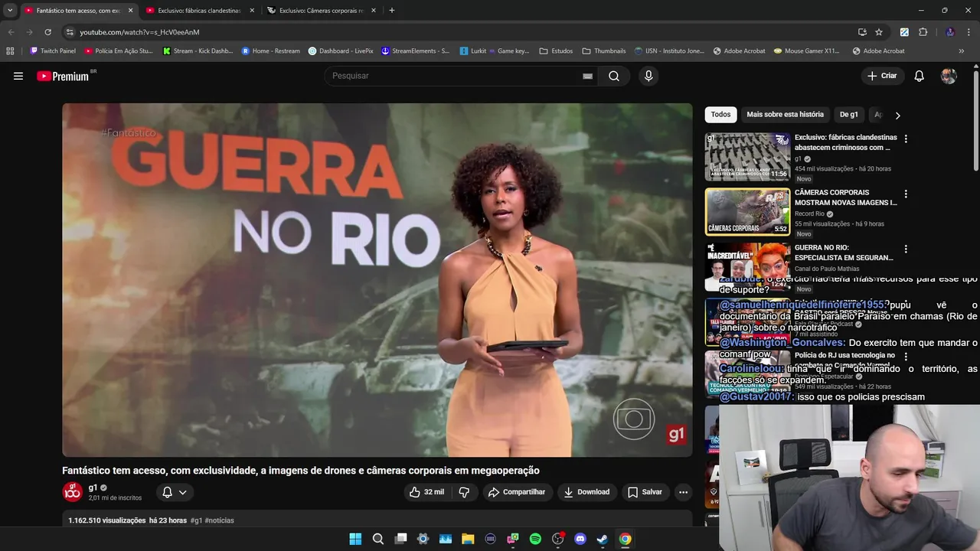Open the Record Rio 'Câmeras corporais' thumbnail
Image resolution: width=980 pixels, height=551 pixels.
[x=747, y=212]
